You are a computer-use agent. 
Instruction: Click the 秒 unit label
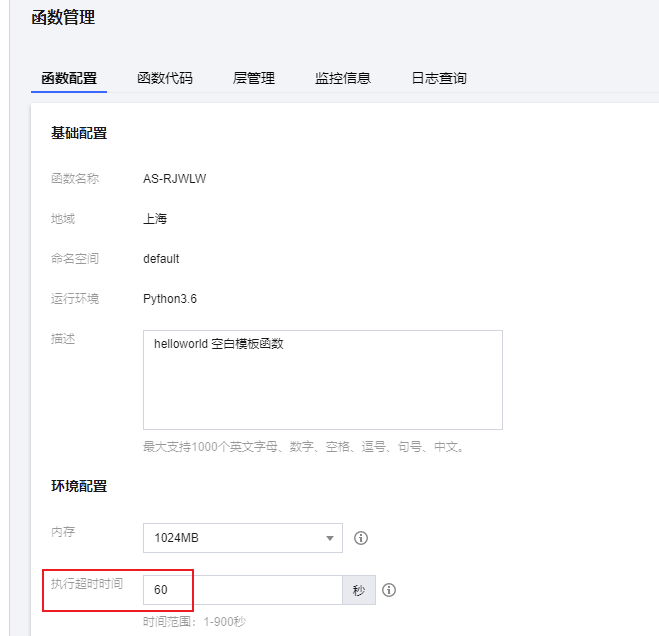[359, 590]
